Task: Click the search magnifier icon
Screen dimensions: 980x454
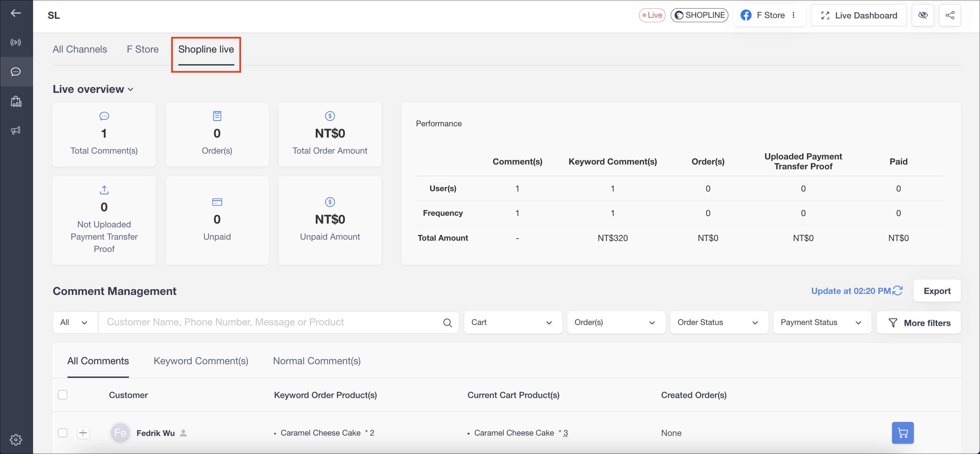Action: 447,323
